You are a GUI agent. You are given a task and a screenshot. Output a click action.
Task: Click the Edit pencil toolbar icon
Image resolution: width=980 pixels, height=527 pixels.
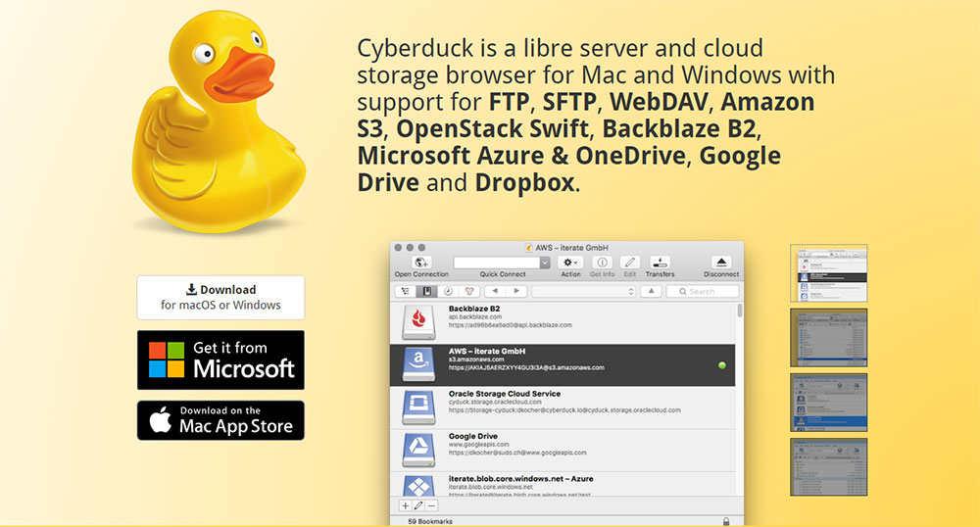click(630, 263)
